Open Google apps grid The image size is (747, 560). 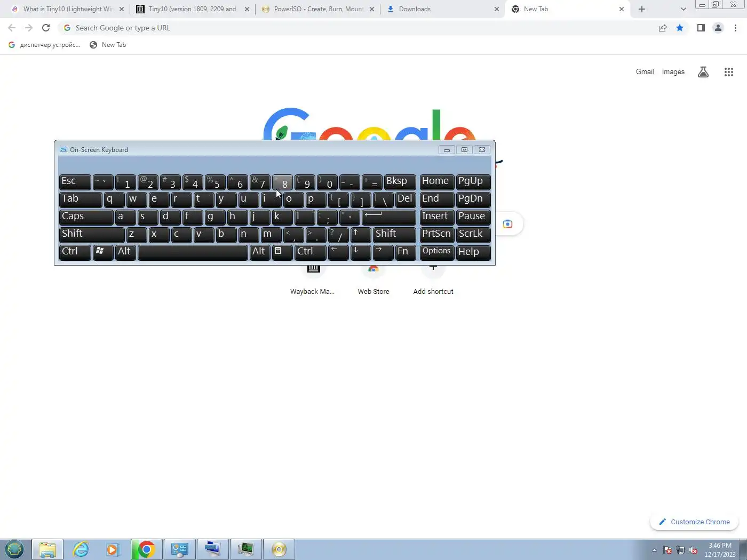729,72
